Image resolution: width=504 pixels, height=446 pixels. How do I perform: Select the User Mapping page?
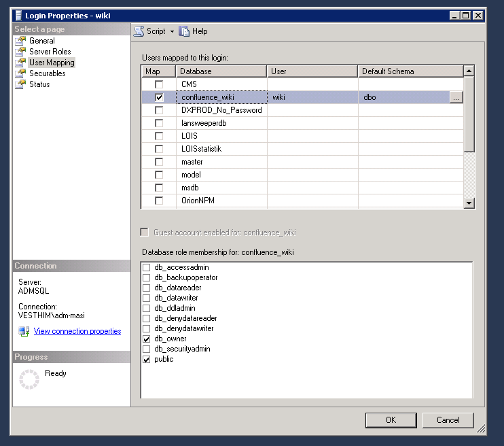point(52,63)
